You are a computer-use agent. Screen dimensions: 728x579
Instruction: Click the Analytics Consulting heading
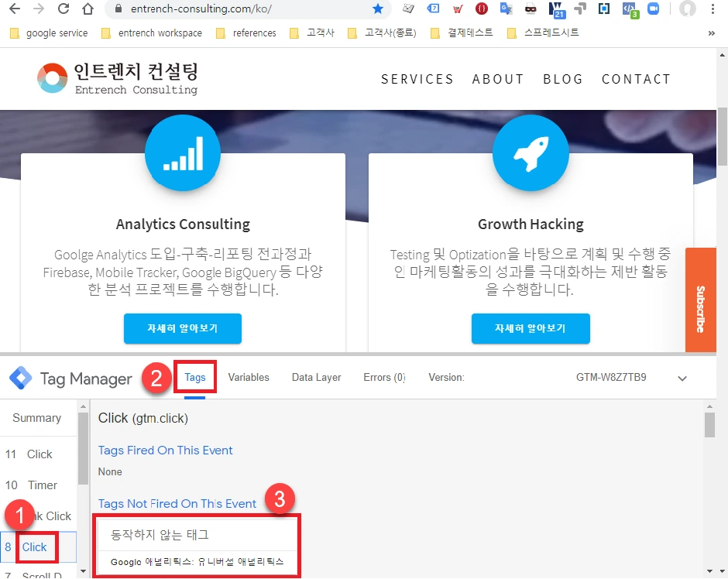click(183, 224)
